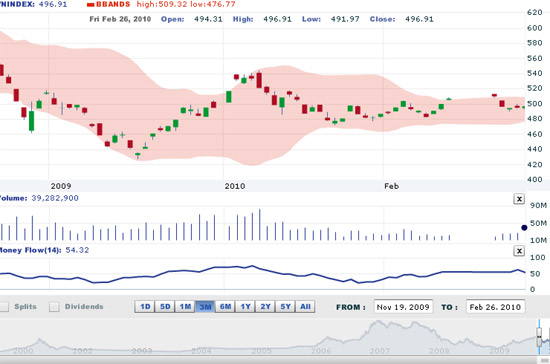Select the 1M time range

point(185,307)
